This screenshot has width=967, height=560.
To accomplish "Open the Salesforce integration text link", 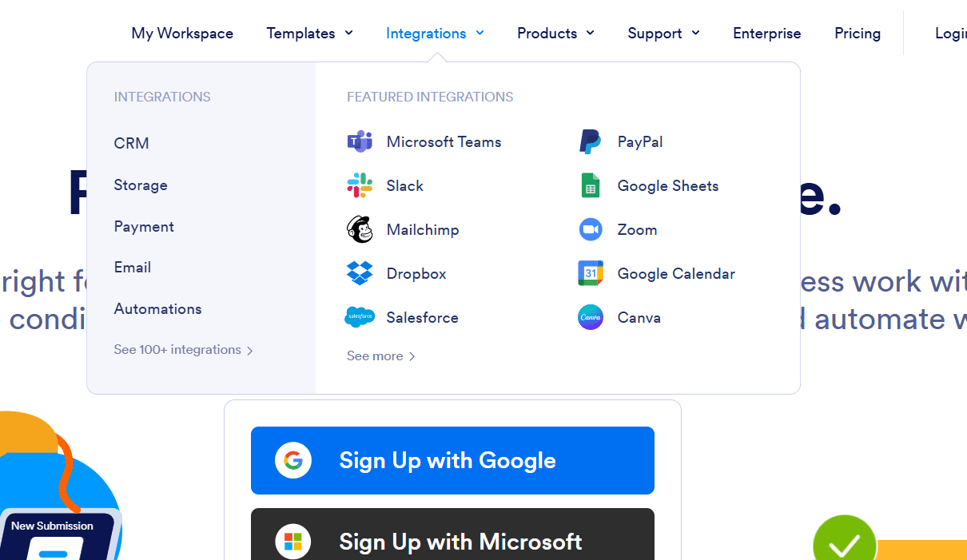I will coord(423,317).
